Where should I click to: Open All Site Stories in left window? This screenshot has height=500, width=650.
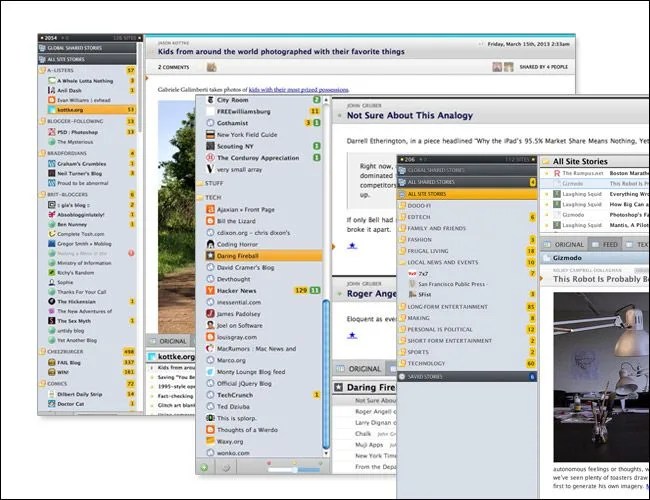(87, 59)
